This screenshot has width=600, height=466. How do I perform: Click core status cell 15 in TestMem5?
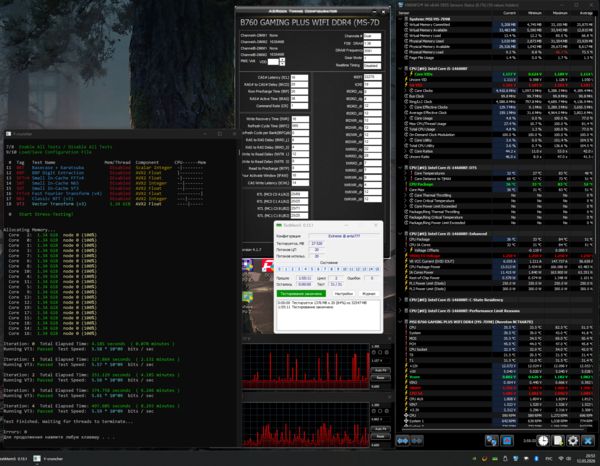(377, 269)
